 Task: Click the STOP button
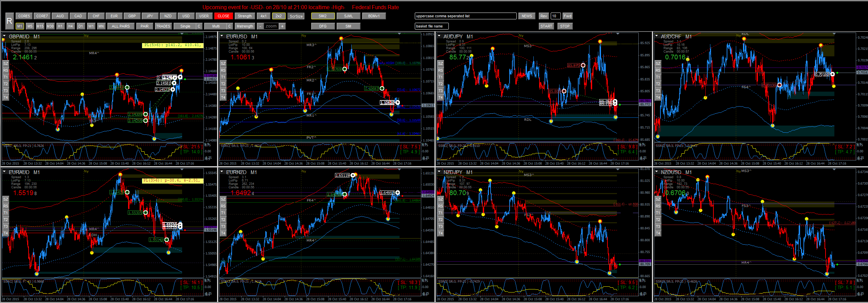point(565,26)
